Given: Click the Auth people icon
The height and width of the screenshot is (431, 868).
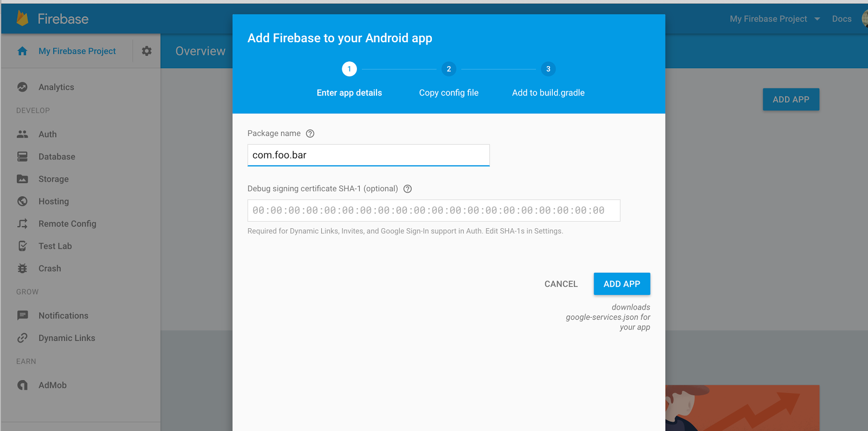Looking at the screenshot, I should pos(22,134).
